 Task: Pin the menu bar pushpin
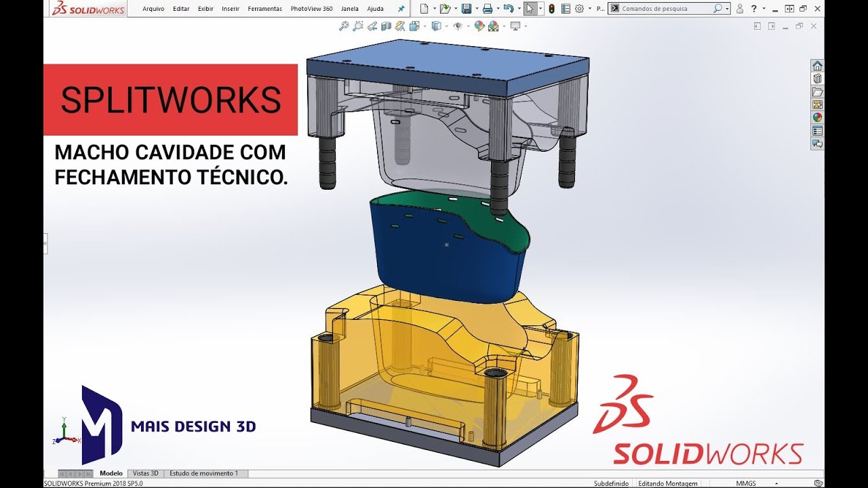coord(401,9)
